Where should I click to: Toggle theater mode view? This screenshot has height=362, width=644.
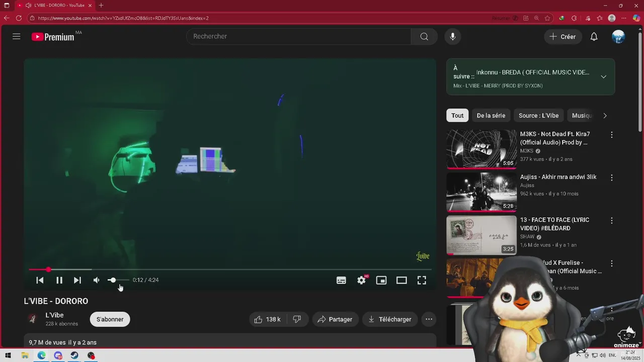[x=401, y=280]
